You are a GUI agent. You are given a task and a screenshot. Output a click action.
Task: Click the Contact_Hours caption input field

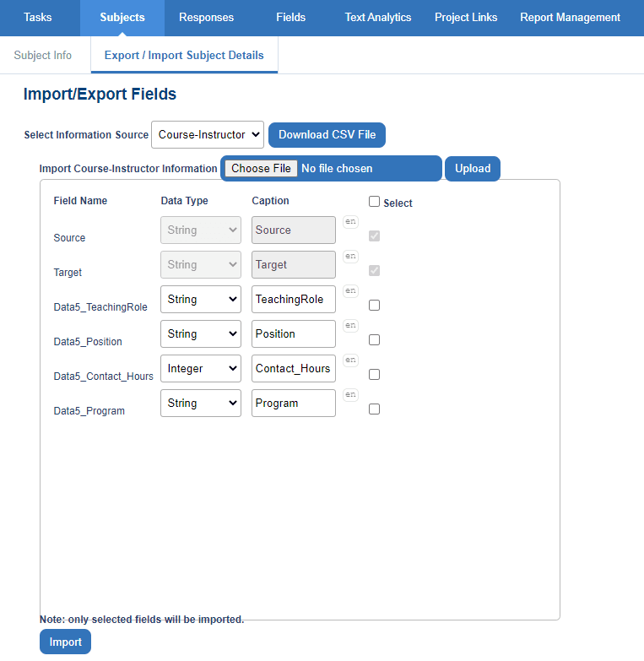(x=294, y=368)
